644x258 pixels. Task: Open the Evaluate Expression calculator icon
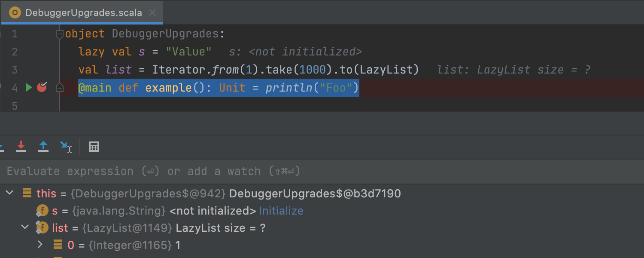[94, 147]
